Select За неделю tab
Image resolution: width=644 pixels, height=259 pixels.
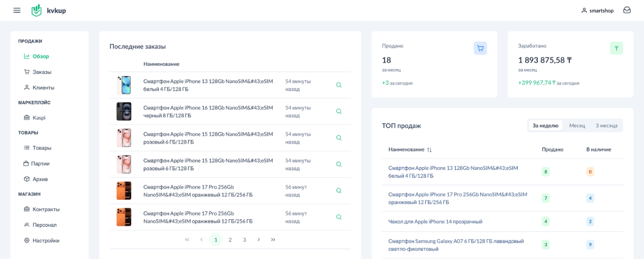(545, 126)
